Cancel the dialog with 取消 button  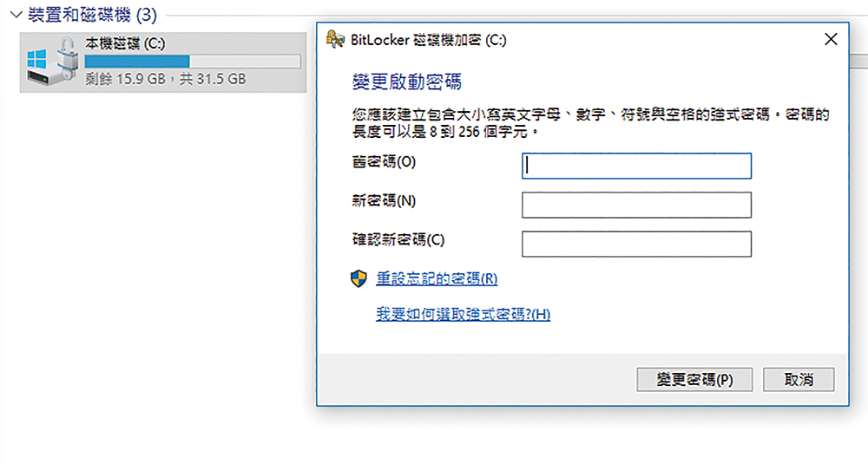[x=799, y=379]
